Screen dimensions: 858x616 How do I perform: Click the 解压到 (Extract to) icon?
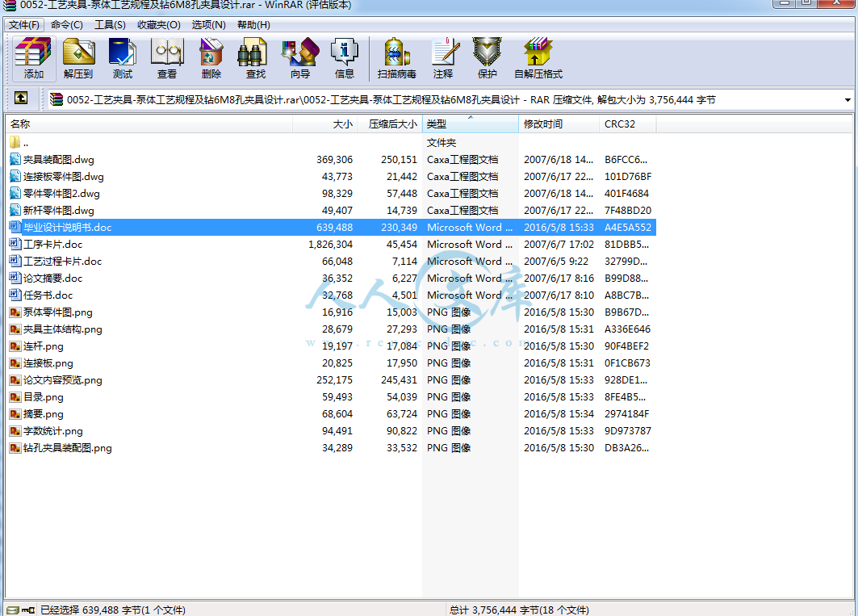click(x=78, y=58)
